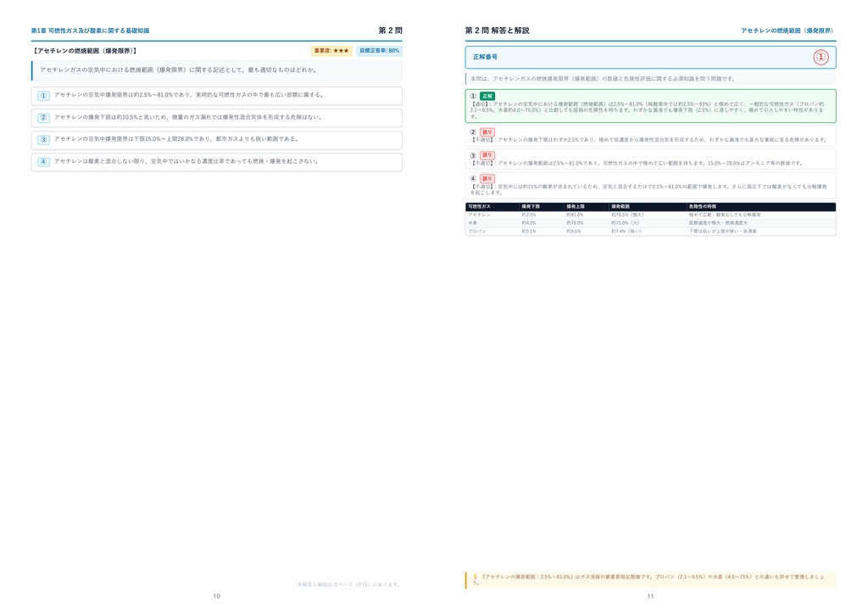Choose the circled ③ icon beside the 15.0%～28.0% option
Viewport: 868px width, 614px height.
(44, 140)
